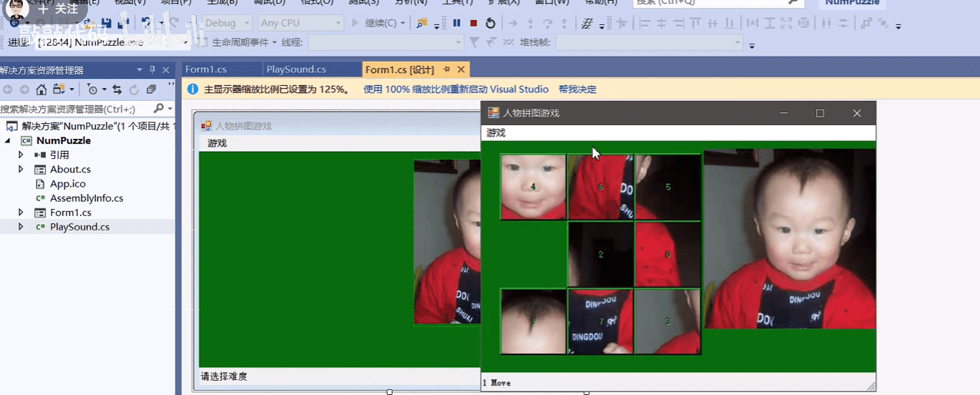Click Collapse All in Solution Explorer
Viewport: 980px width, 395px height.
click(151, 89)
